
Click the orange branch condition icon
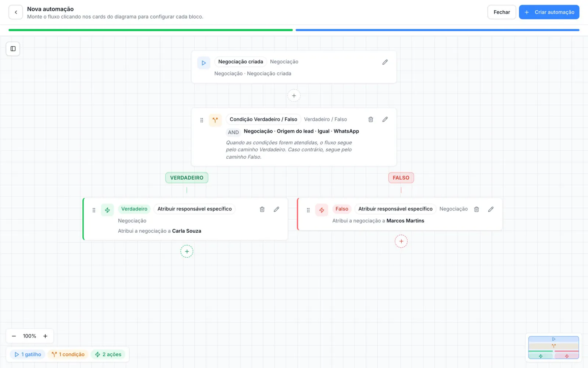tap(215, 120)
